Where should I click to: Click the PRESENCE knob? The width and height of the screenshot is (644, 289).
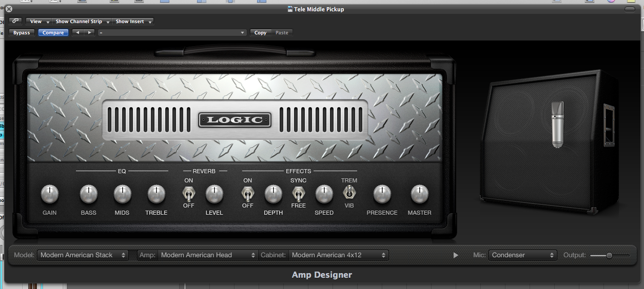[382, 194]
